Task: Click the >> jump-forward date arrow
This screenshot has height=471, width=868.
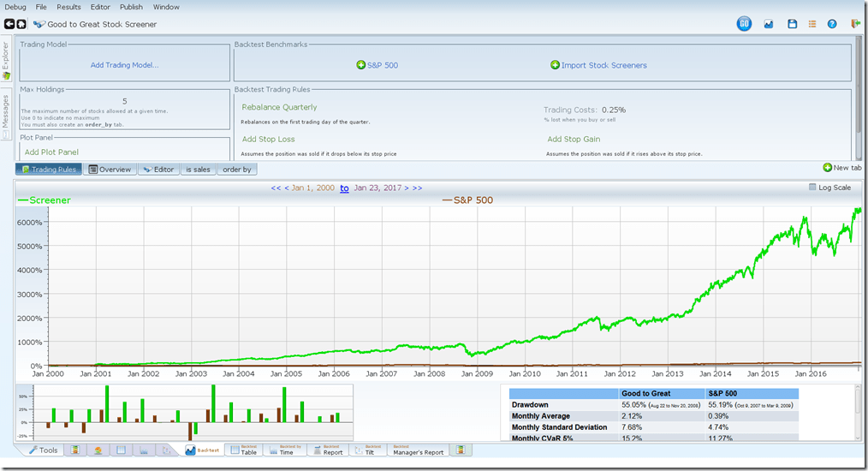Action: click(417, 188)
